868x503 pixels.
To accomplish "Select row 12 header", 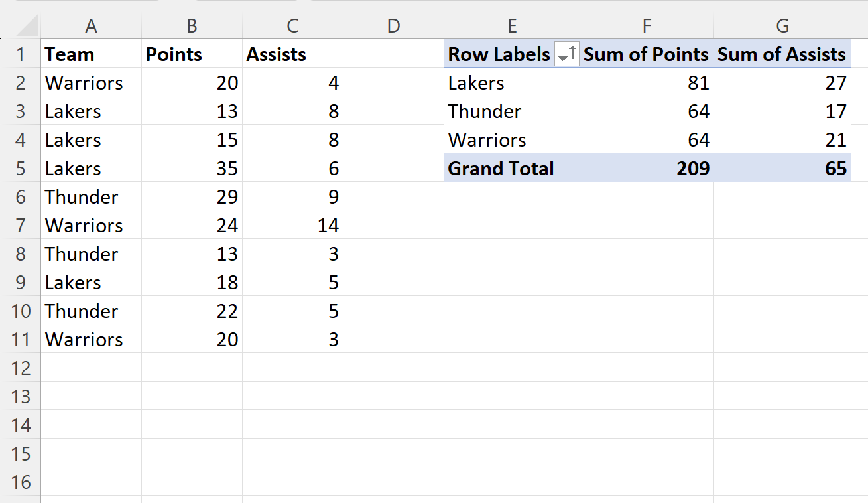I will click(21, 368).
